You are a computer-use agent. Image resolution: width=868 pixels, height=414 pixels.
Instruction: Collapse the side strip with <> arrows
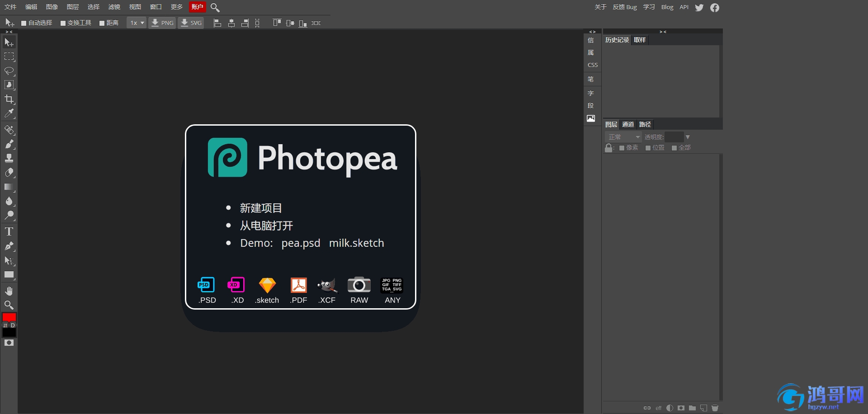tap(592, 32)
